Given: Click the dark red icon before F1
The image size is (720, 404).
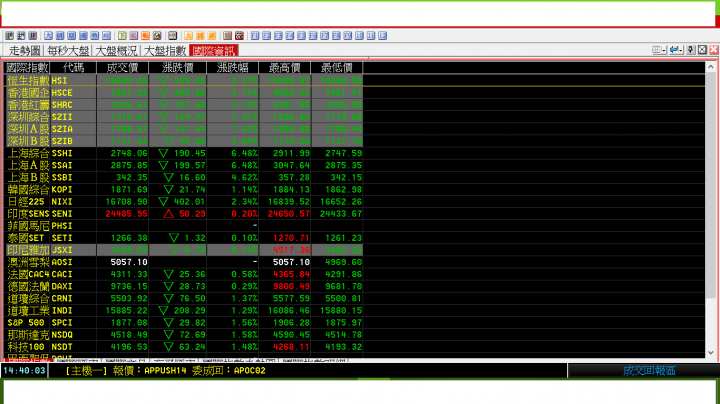Looking at the screenshot, I should pos(239,36).
